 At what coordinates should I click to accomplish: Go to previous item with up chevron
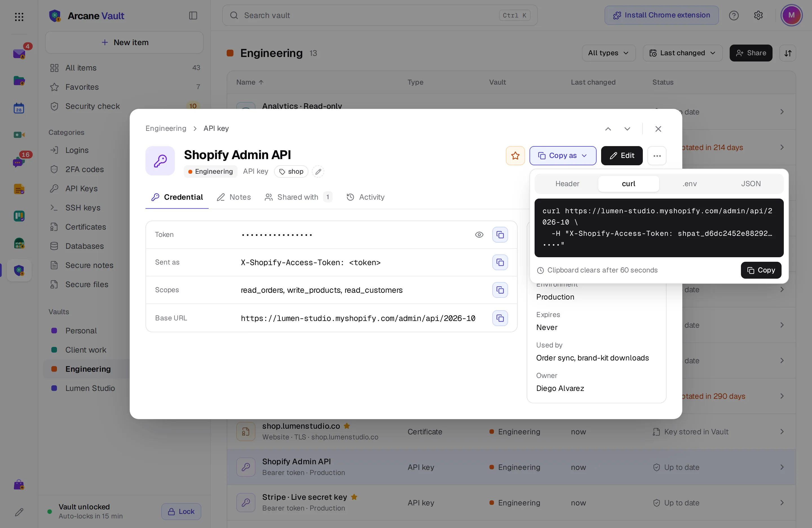(x=608, y=129)
